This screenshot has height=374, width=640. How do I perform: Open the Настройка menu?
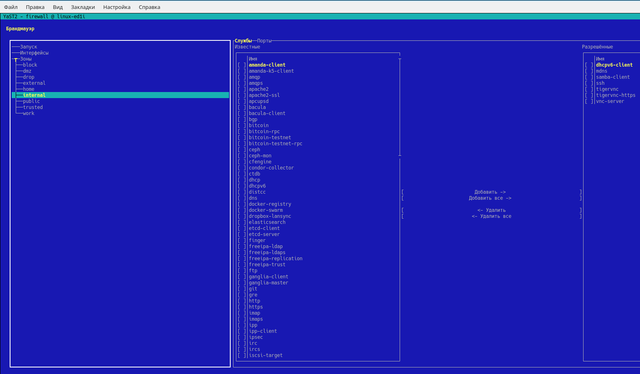point(117,7)
